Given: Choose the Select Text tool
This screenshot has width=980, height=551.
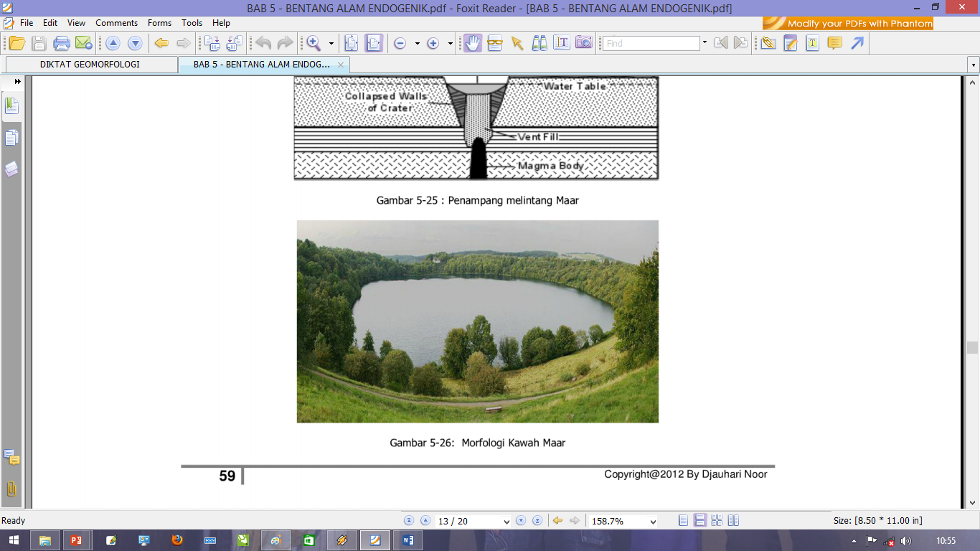Looking at the screenshot, I should [561, 43].
